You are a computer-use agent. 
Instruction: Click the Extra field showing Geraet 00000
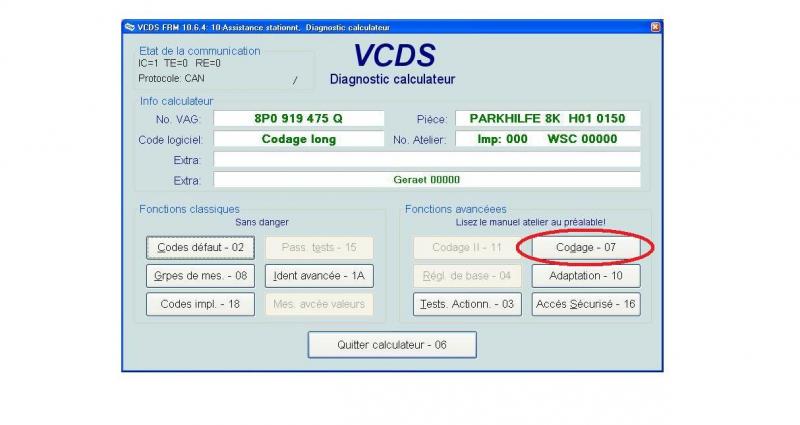point(427,180)
